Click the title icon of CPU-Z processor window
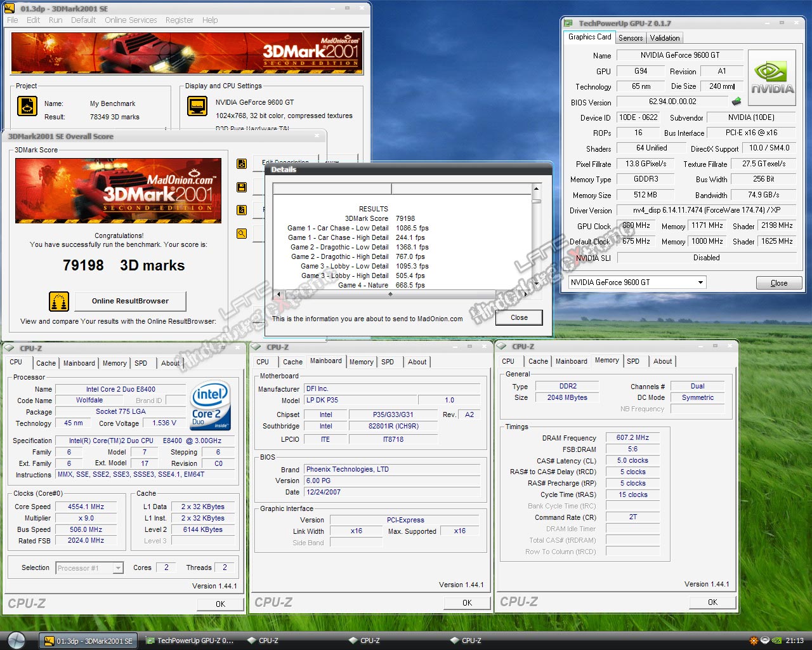This screenshot has height=650, width=812. 10,348
